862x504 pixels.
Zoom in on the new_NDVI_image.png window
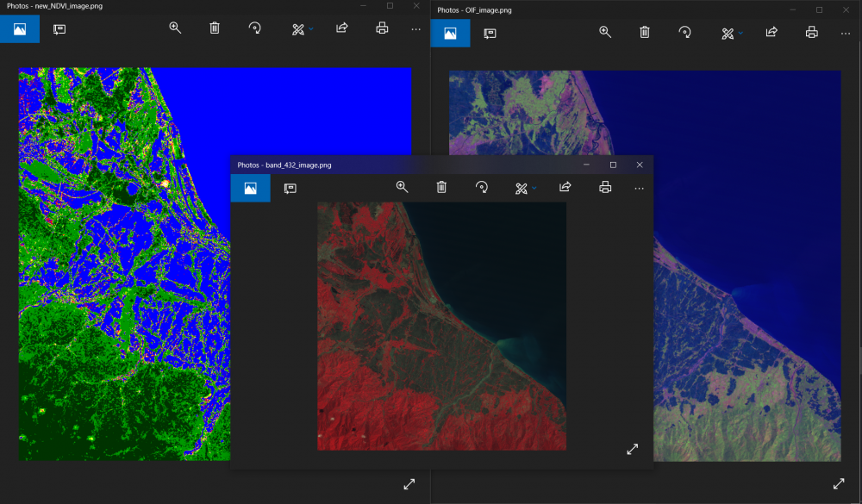click(175, 28)
